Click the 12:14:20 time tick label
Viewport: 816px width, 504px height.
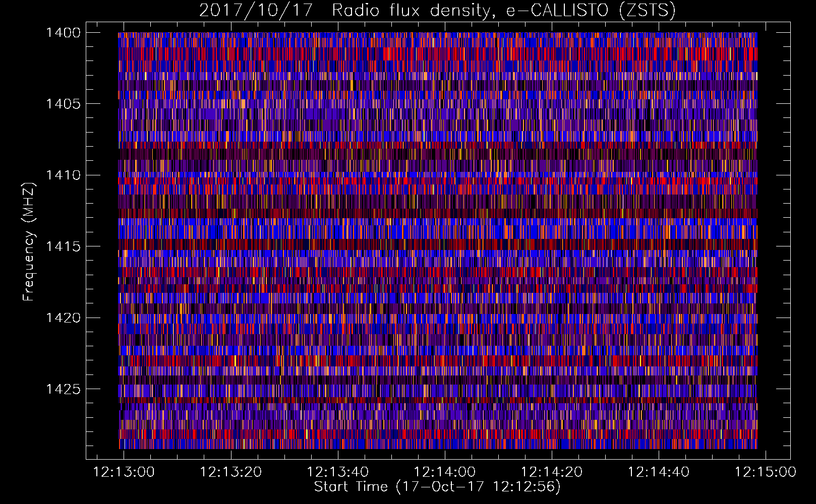coord(552,472)
